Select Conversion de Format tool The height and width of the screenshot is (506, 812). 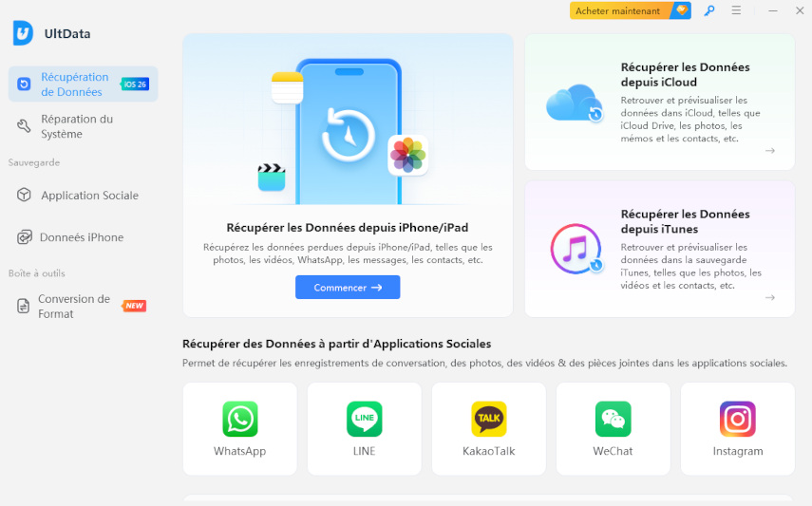point(73,306)
